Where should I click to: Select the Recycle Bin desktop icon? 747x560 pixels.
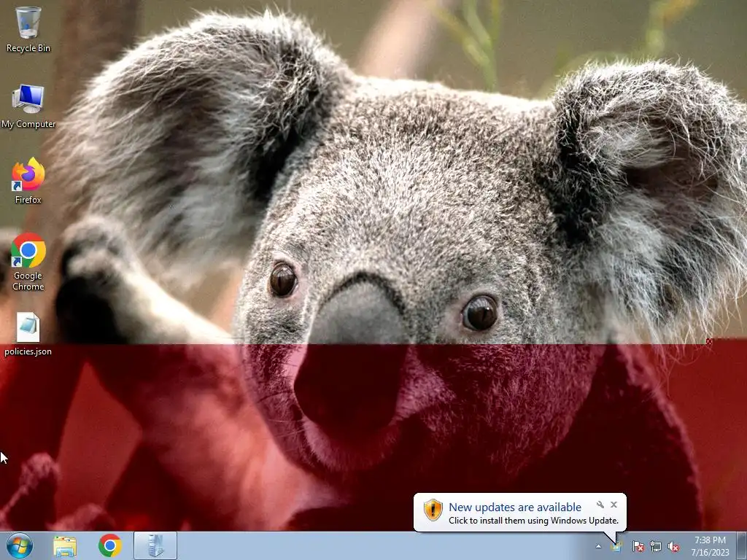click(x=28, y=29)
